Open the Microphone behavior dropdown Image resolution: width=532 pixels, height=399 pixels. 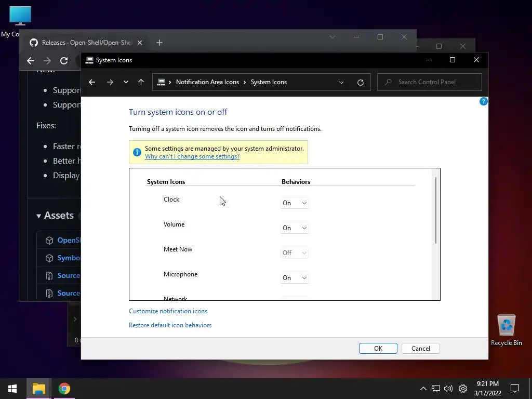click(x=295, y=278)
